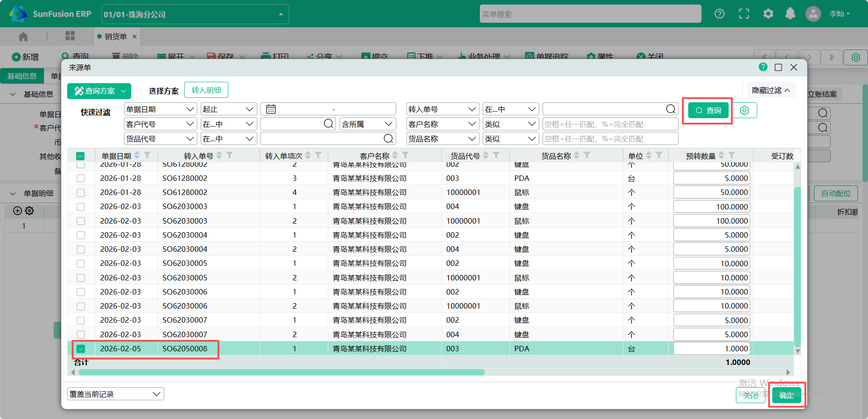Click the calendar icon in date filter
Image resolution: width=868 pixels, height=419 pixels.
click(x=271, y=109)
